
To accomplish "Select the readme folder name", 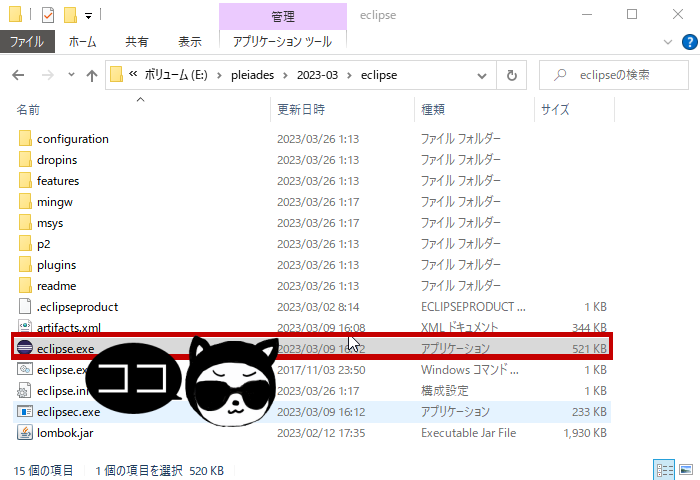I will pyautogui.click(x=57, y=286).
